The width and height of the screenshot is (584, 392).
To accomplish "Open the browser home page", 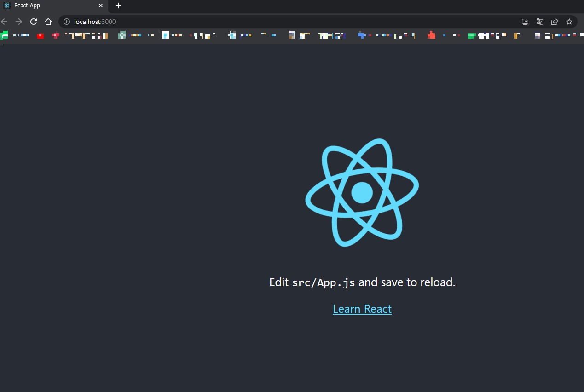I will tap(48, 22).
